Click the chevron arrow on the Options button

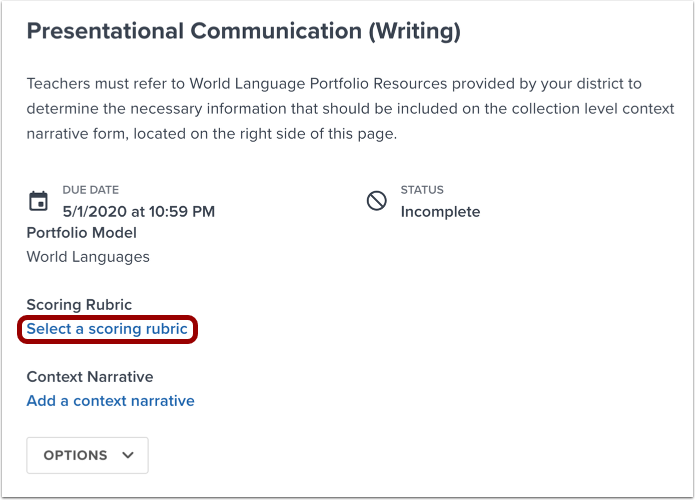coord(128,455)
